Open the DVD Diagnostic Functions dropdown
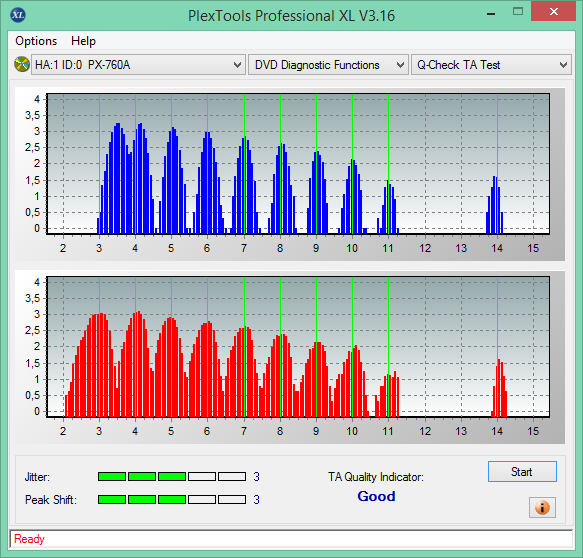The height and width of the screenshot is (558, 583). (328, 65)
